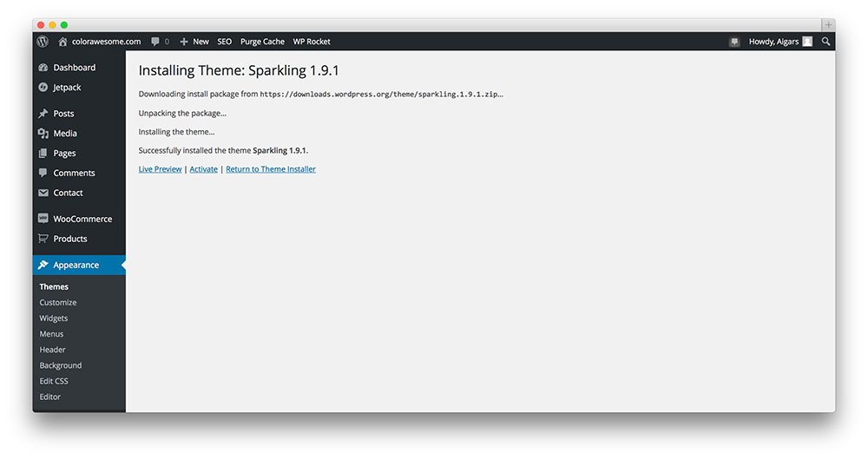
Task: Open the WooCommerce menu
Action: tap(82, 219)
